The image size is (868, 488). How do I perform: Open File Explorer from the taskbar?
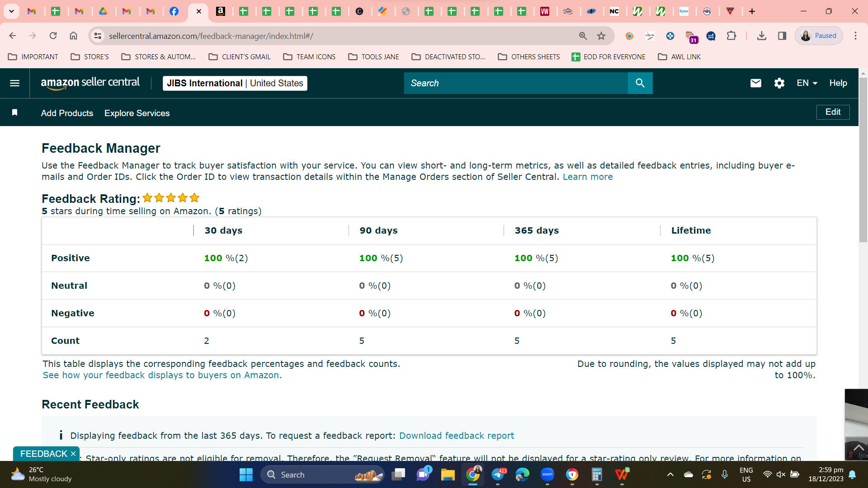coord(448,474)
